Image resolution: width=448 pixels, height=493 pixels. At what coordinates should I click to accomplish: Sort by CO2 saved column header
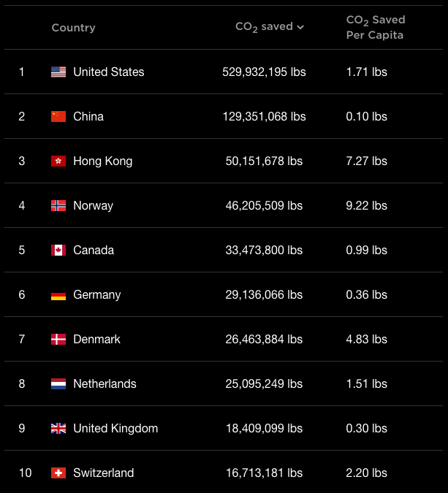[x=265, y=27]
